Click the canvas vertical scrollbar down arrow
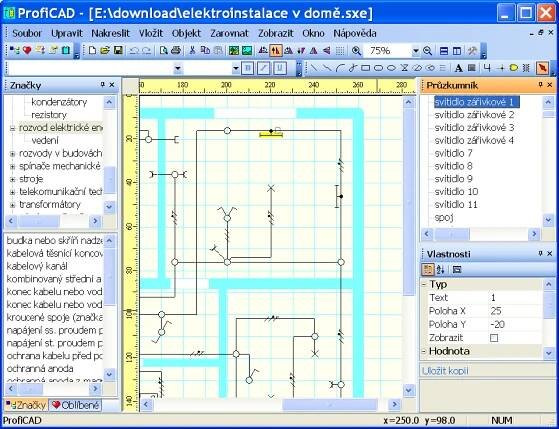 point(409,390)
